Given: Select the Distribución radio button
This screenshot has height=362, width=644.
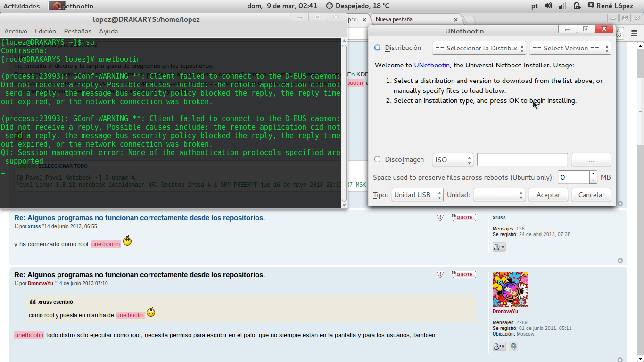Looking at the screenshot, I should 377,48.
